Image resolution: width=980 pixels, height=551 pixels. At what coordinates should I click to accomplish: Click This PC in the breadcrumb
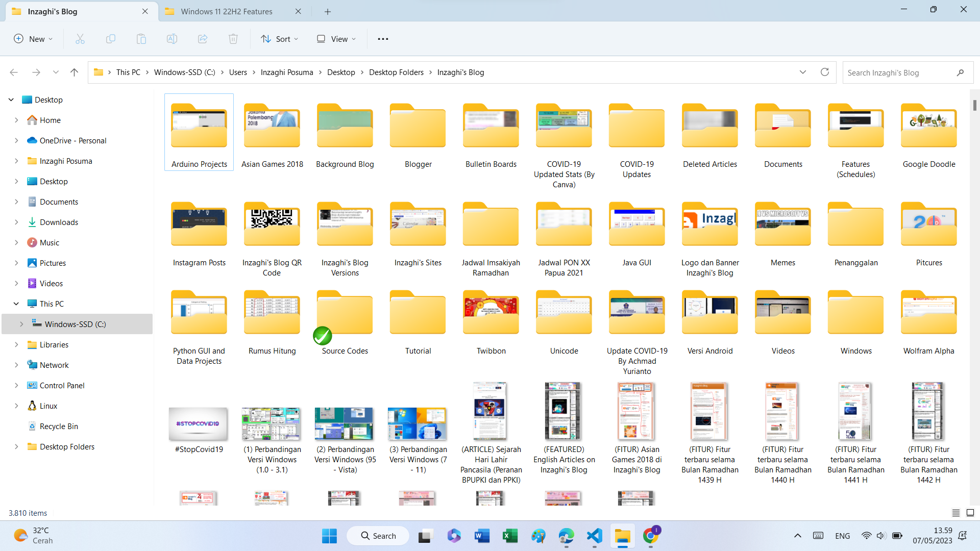pos(128,72)
